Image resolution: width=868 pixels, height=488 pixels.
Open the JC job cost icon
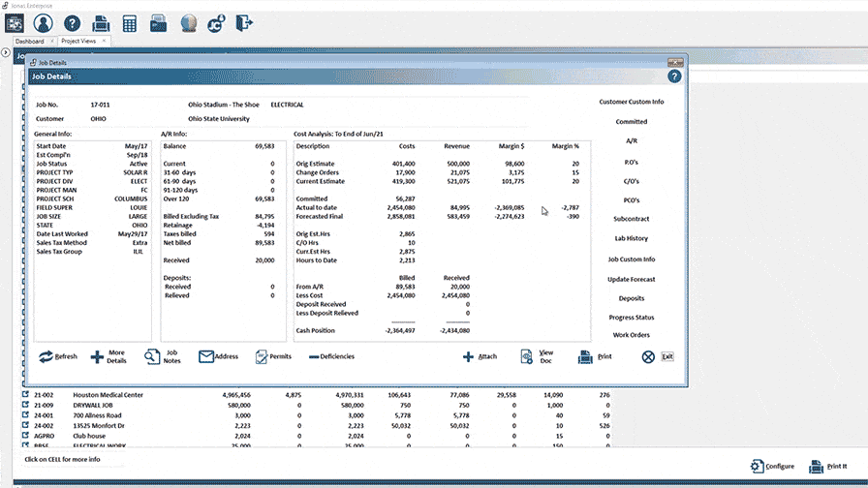pos(216,23)
